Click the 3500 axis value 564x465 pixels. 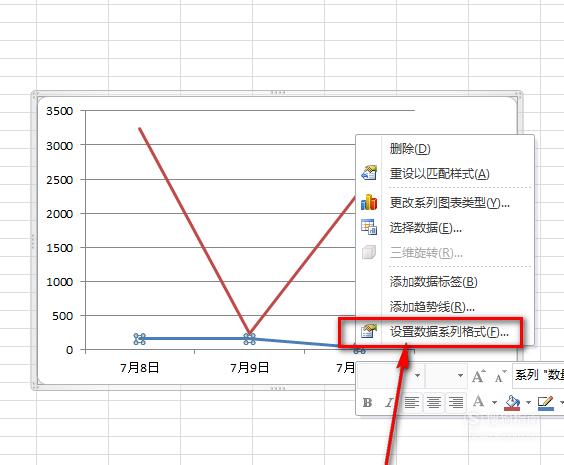pyautogui.click(x=60, y=111)
